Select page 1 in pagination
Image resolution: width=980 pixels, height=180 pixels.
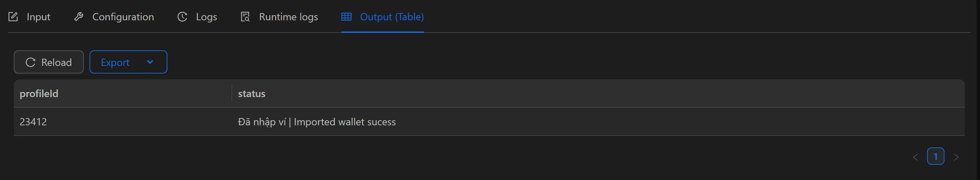coord(935,156)
